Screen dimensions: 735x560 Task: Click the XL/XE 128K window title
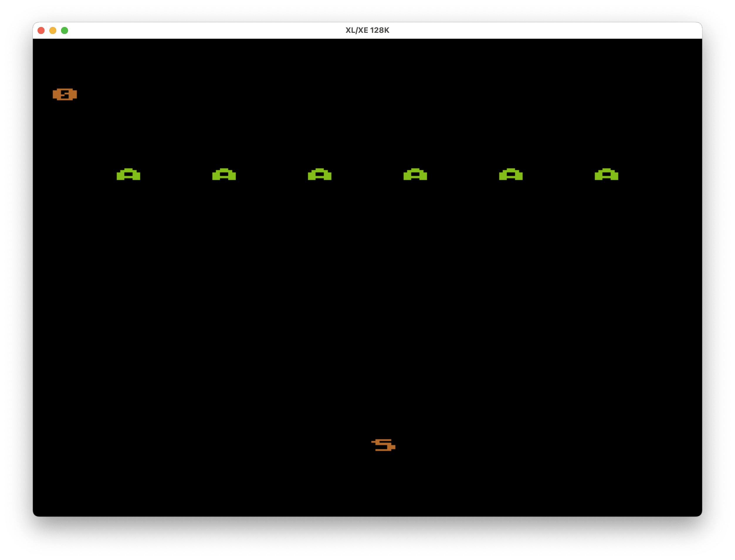[x=367, y=30]
